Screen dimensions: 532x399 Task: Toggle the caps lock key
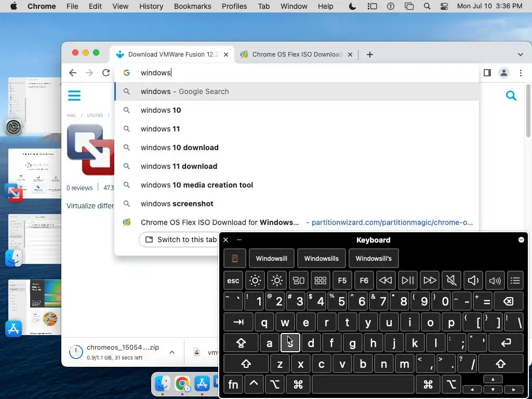coord(241,343)
